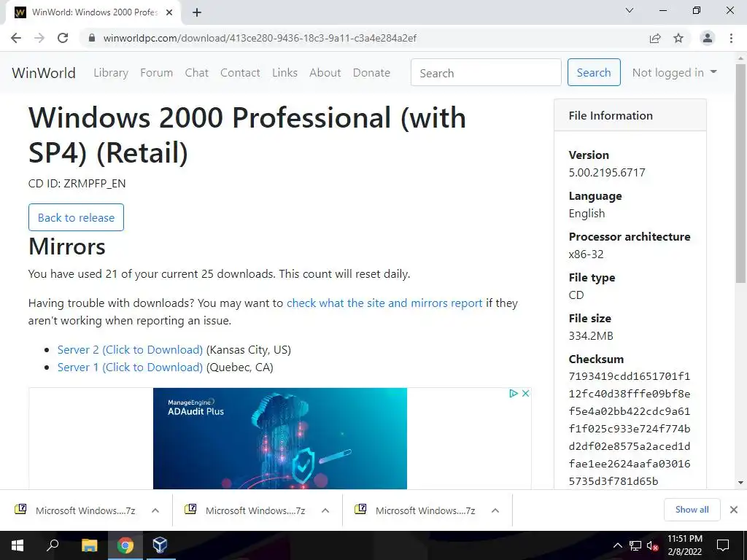747x560 pixels.
Task: Focus the site Search field
Action: [x=486, y=72]
